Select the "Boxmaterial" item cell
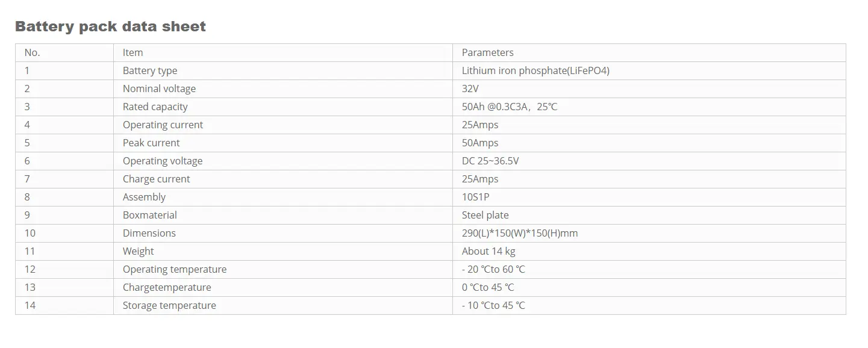Viewport: 868px width, 348px height. point(150,216)
